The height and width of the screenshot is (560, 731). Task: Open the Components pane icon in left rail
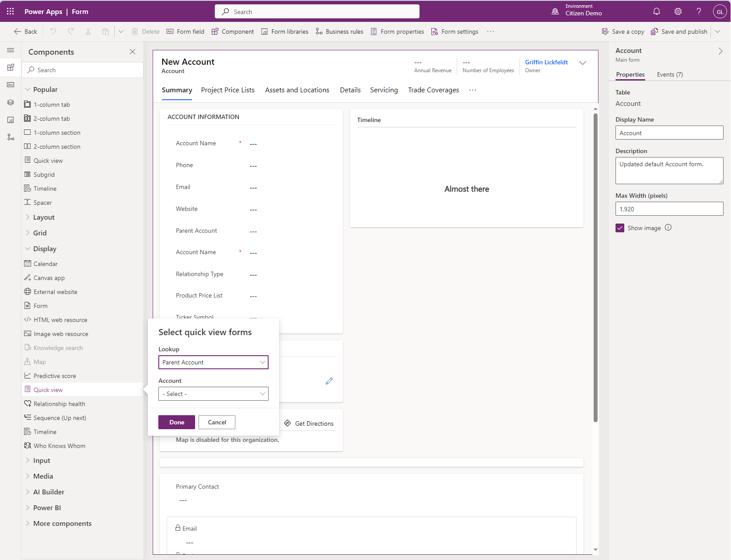(10, 67)
